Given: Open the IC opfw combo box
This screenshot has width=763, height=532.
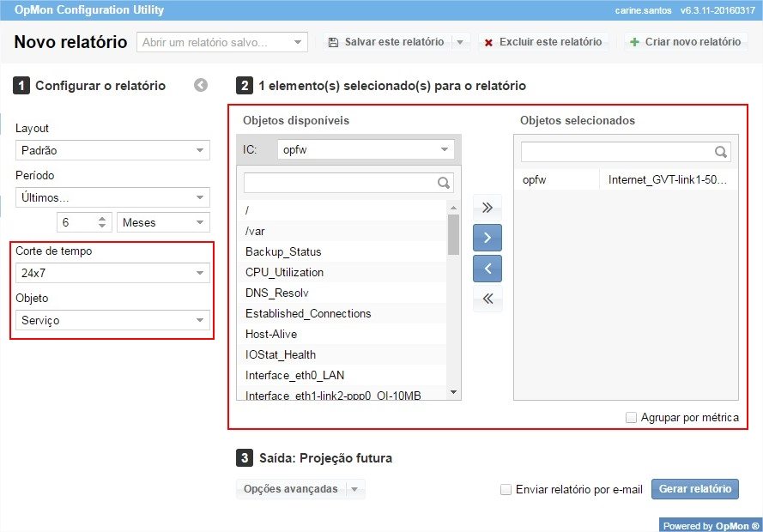Looking at the screenshot, I should 366,149.
